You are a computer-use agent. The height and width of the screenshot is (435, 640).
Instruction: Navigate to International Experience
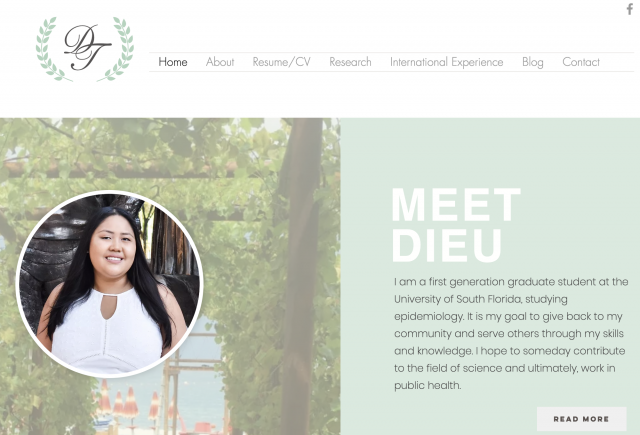tap(447, 62)
